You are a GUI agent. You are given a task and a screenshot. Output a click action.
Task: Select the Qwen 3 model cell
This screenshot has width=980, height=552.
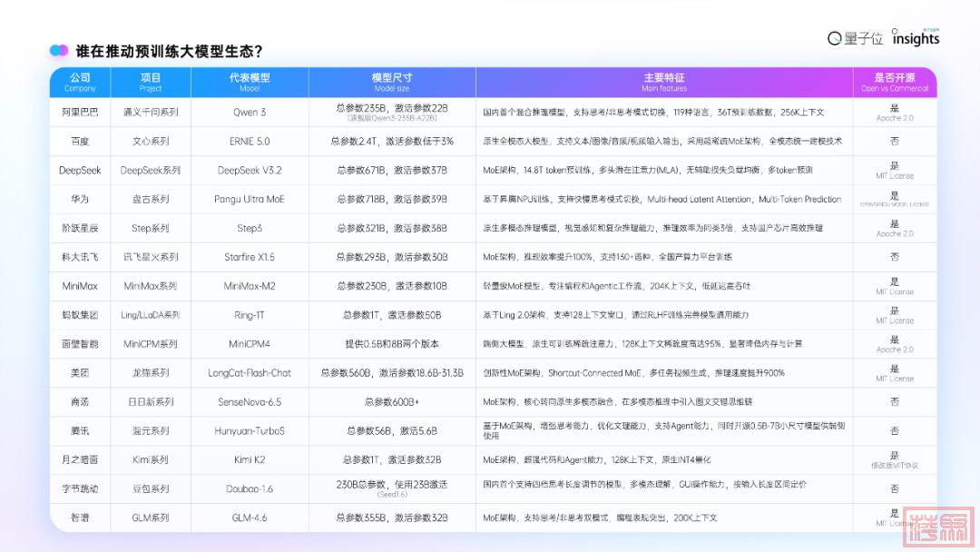tap(250, 113)
